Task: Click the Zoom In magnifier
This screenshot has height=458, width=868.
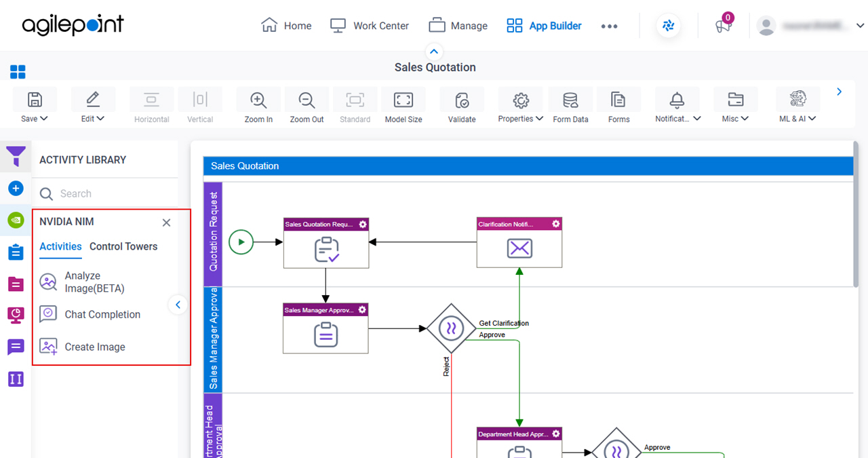Action: click(258, 100)
